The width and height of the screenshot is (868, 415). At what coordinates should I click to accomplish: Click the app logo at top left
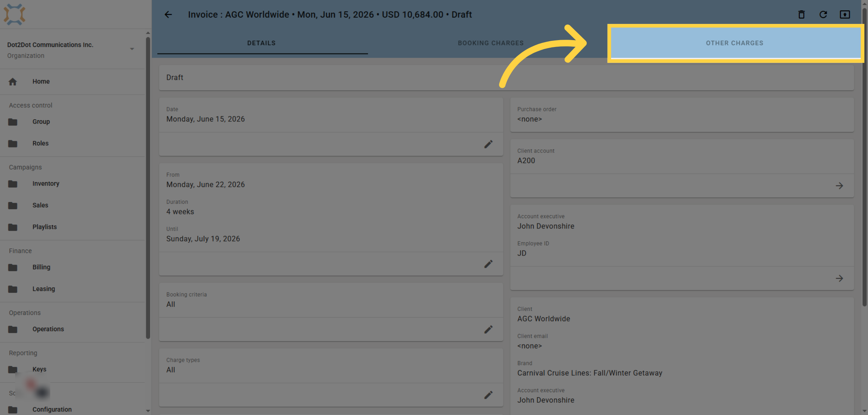coord(14,14)
